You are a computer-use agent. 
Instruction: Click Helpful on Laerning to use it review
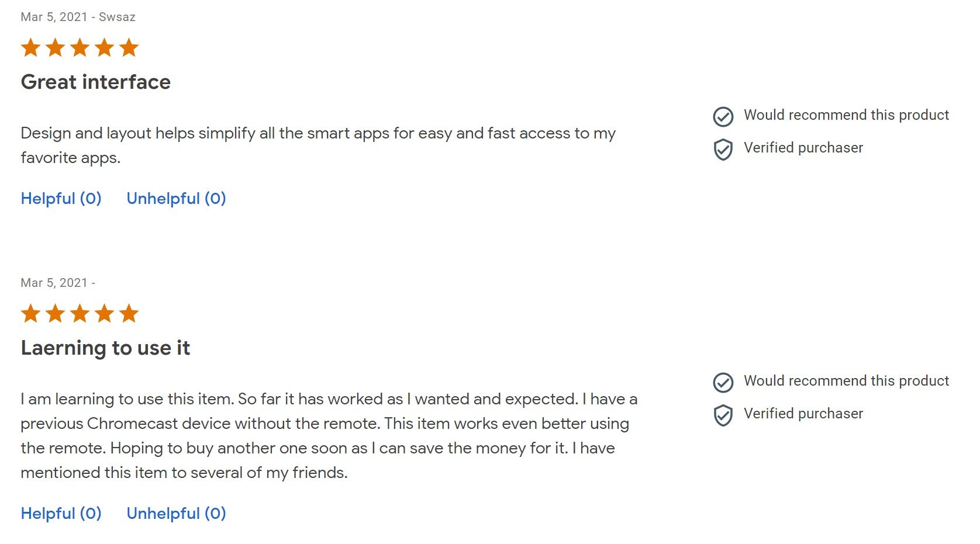click(x=61, y=514)
